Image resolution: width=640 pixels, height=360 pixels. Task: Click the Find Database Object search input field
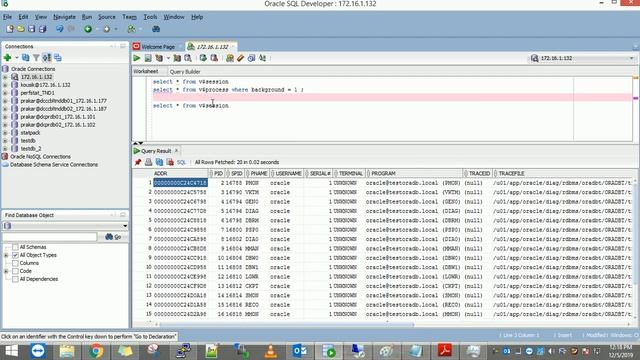pos(50,237)
